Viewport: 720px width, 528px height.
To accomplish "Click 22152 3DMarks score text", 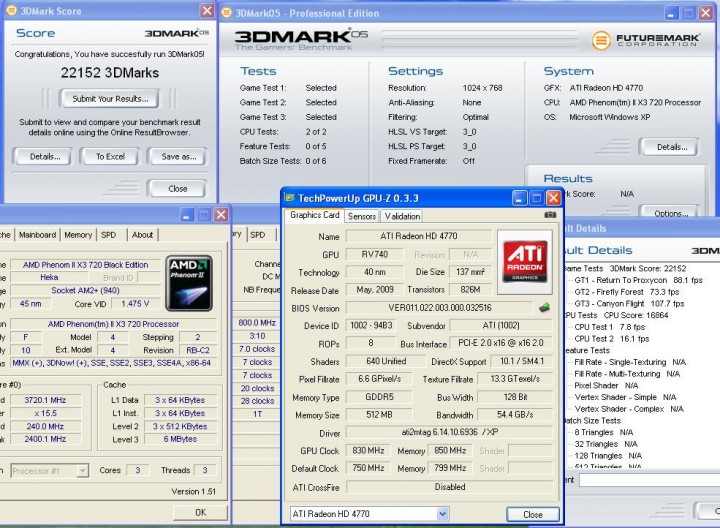I will pos(110,73).
